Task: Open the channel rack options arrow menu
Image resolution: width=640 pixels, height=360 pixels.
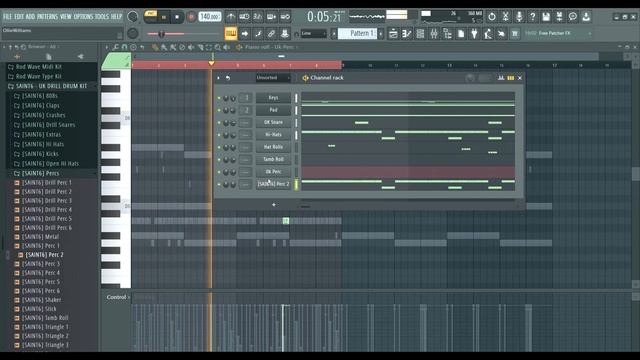Action: (218, 78)
